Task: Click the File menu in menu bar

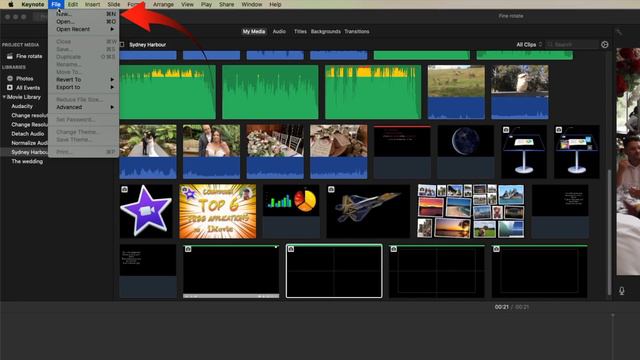Action: (56, 4)
